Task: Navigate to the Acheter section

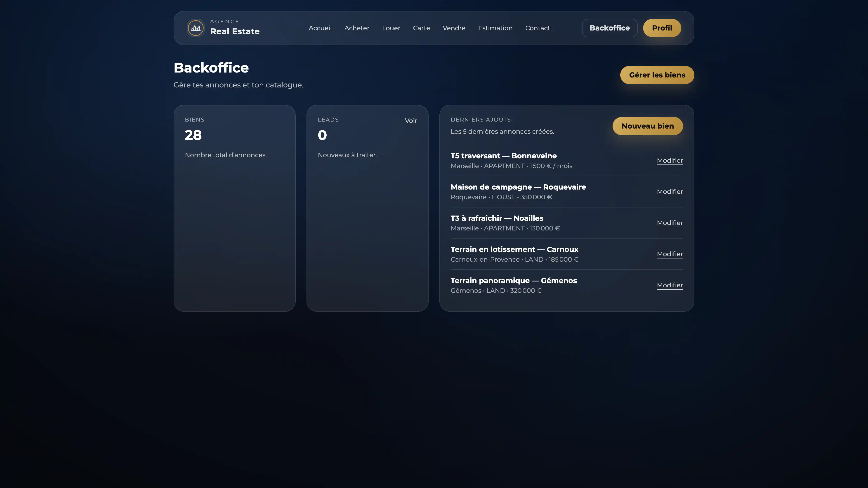Action: click(357, 28)
